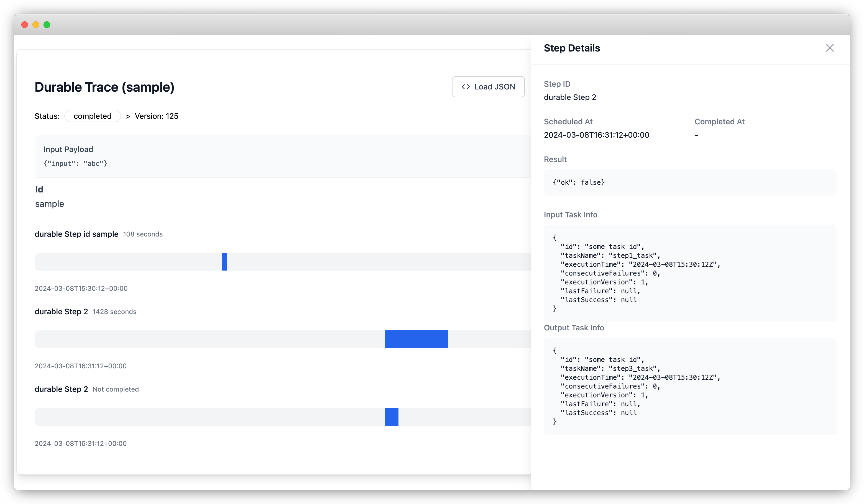This screenshot has height=504, width=864.
Task: Click the Scheduled At timestamp value
Action: [x=596, y=135]
